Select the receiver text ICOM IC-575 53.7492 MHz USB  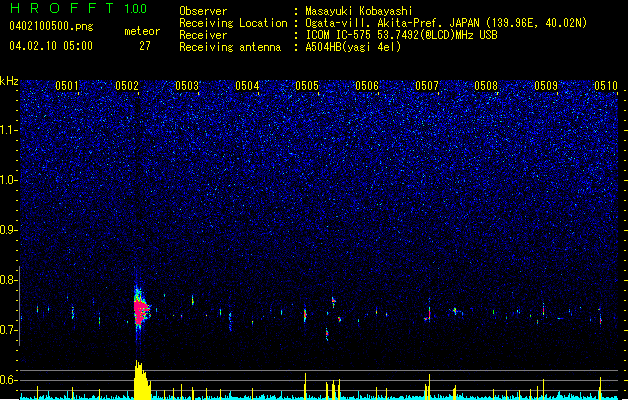[x=402, y=35]
